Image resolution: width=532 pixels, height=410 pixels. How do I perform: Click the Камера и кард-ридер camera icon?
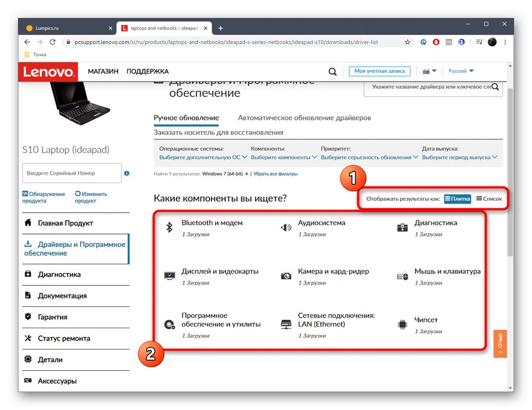click(x=286, y=276)
